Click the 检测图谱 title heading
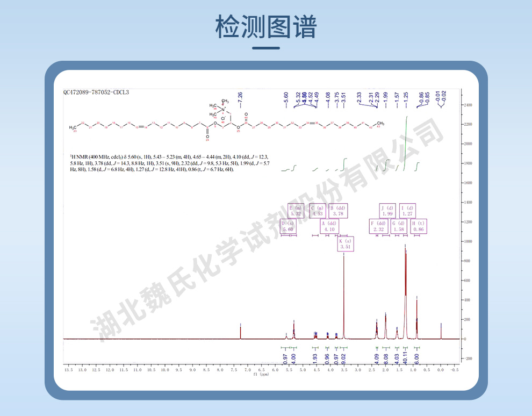The height and width of the screenshot is (416, 532). pyautogui.click(x=266, y=27)
